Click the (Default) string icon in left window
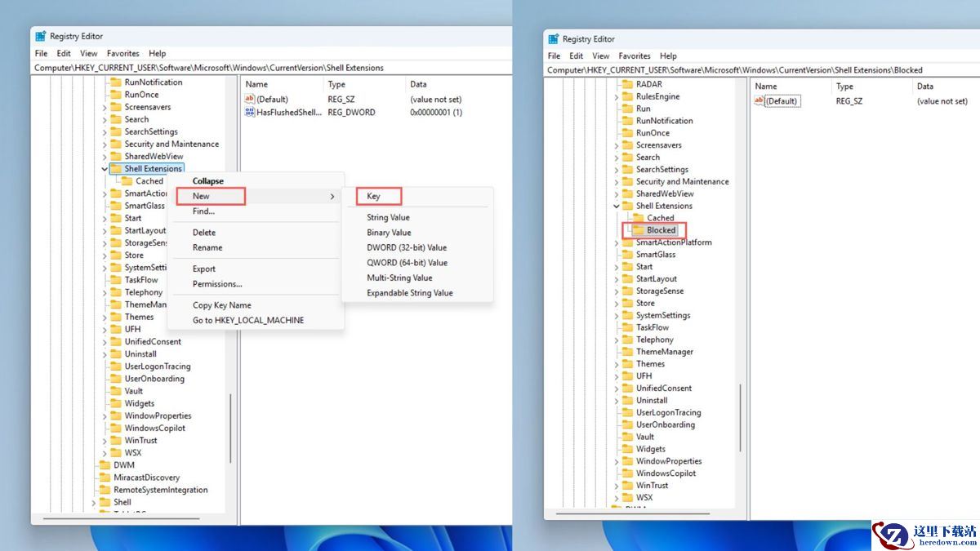This screenshot has width=980, height=551. (250, 100)
